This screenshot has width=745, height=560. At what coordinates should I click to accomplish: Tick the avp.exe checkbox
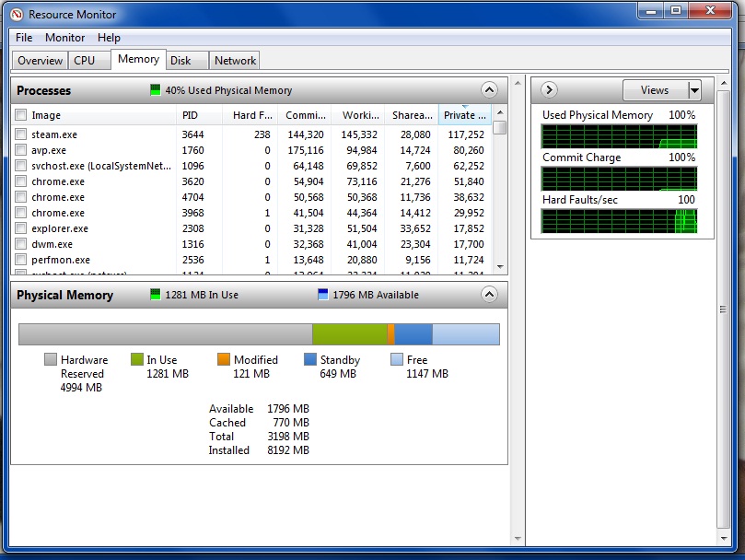pos(20,150)
